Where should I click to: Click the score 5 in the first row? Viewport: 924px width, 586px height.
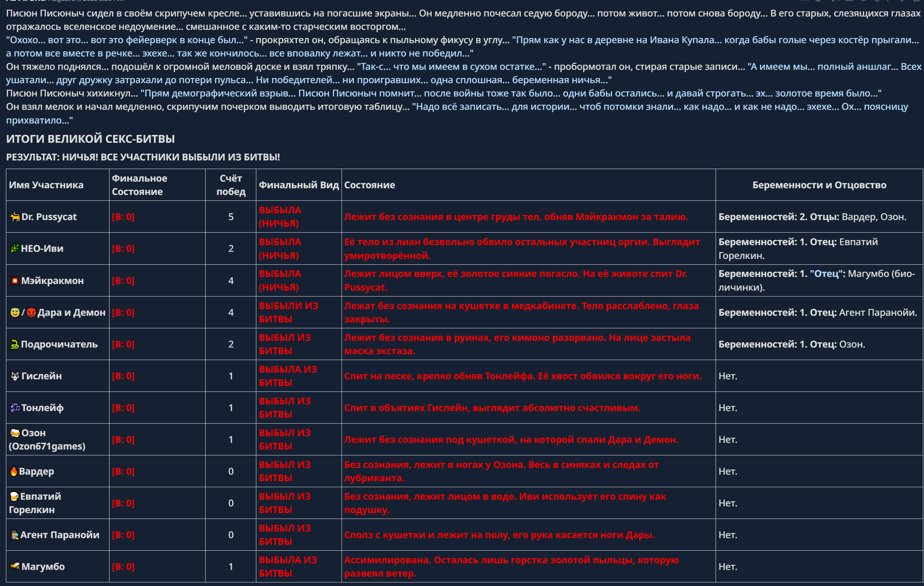(x=231, y=217)
